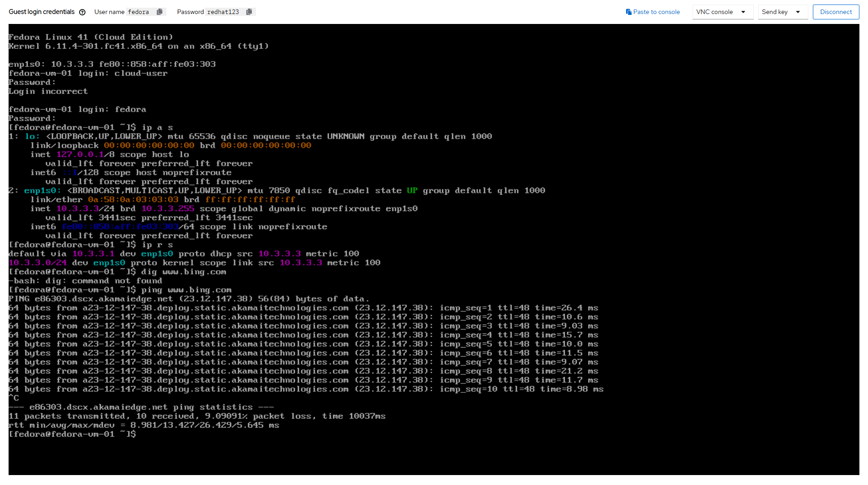Click the Fedora Linux 41 banner line

click(x=90, y=37)
